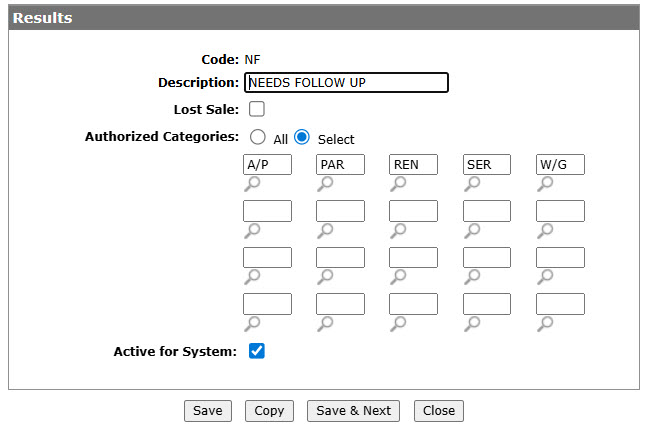
Task: Save the result code changes
Action: pos(208,411)
